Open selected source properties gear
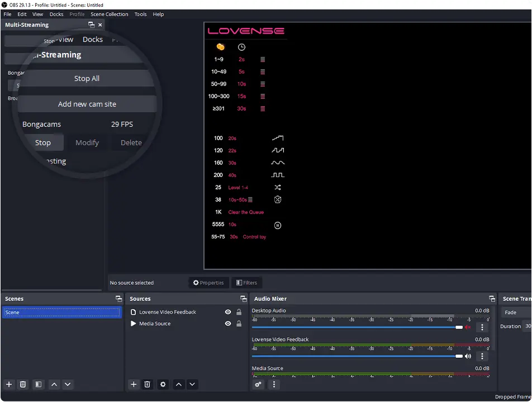Image resolution: width=532 pixels, height=402 pixels. tap(163, 384)
